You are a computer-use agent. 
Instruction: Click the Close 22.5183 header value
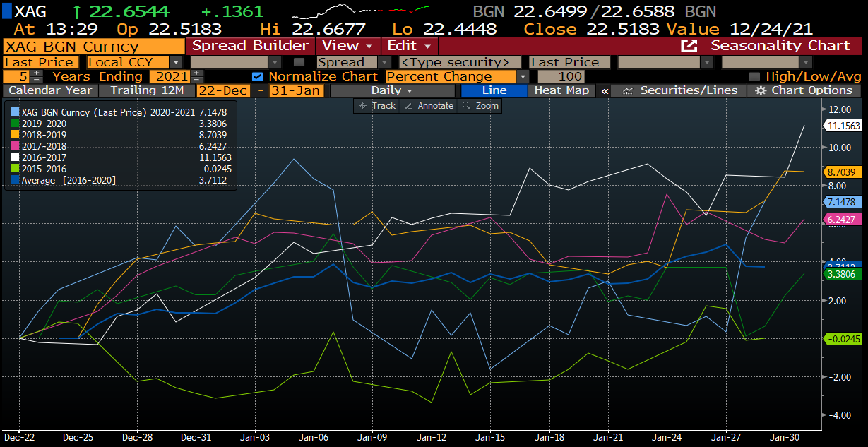point(591,29)
